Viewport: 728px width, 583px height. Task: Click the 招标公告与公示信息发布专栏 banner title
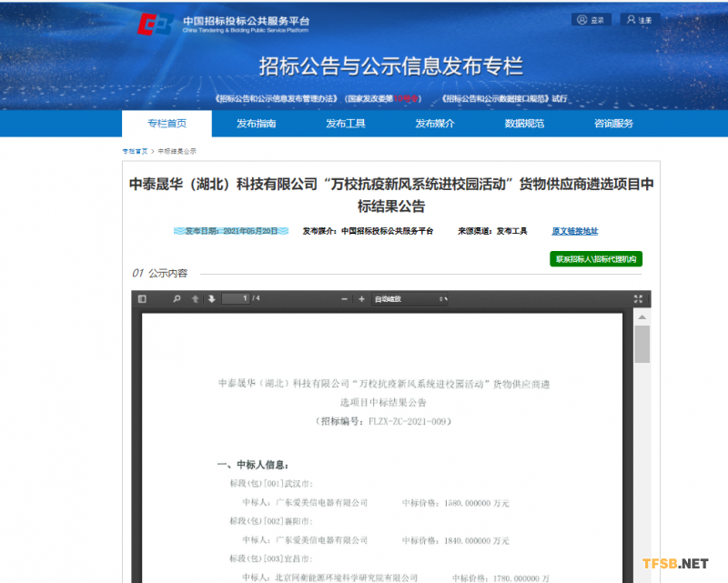(x=391, y=65)
